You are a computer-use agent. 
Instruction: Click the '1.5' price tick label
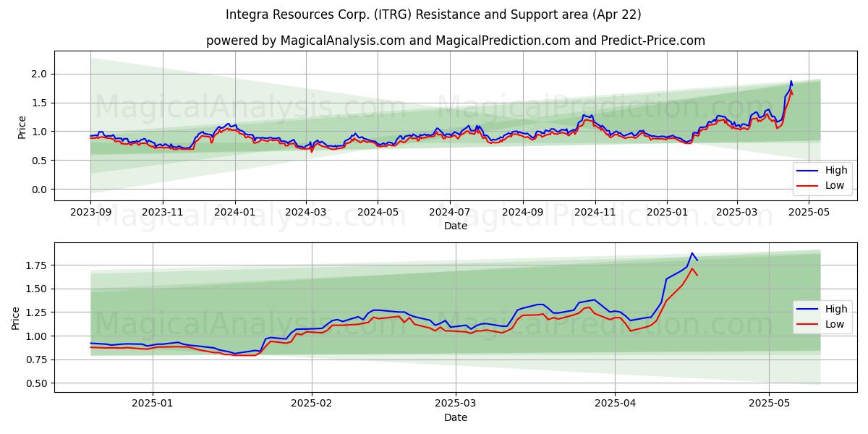coord(40,103)
